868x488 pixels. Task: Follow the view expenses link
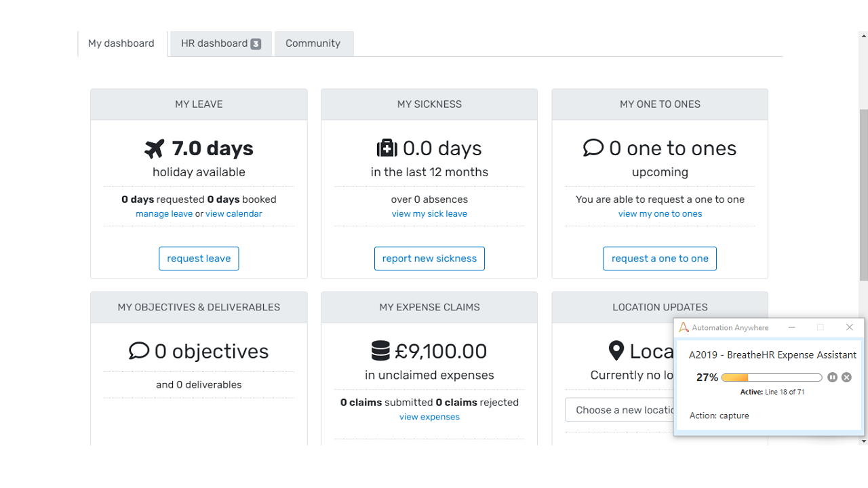click(429, 417)
